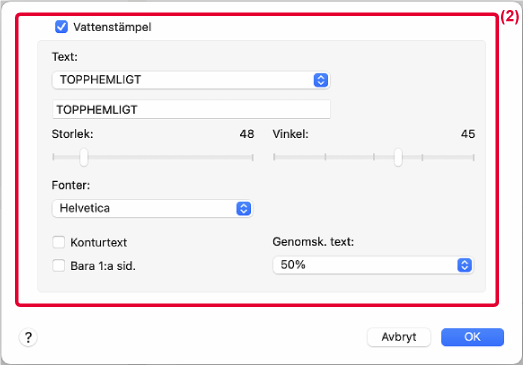Click the Konturtext label
Screen dimensions: 523x365
pos(98,243)
